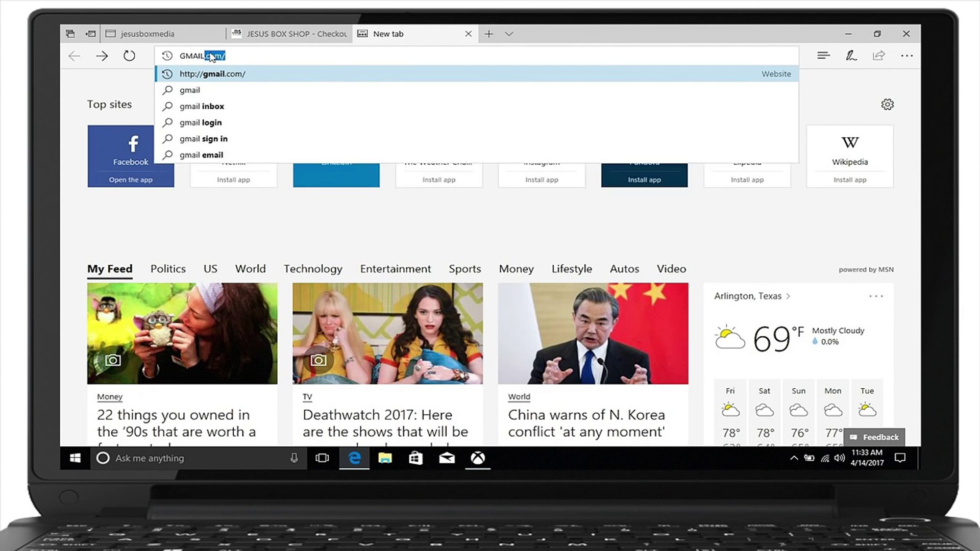Click the Edge Hub icon
The image size is (980, 551).
[x=823, y=56]
